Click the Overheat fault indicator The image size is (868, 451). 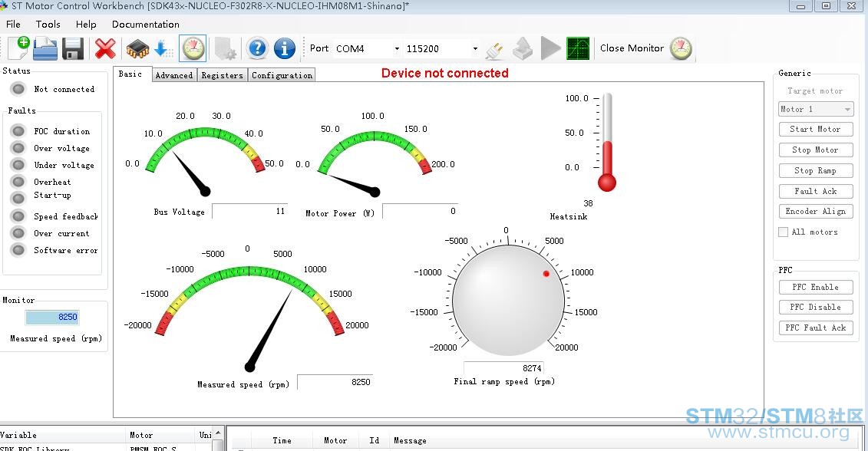click(x=18, y=182)
